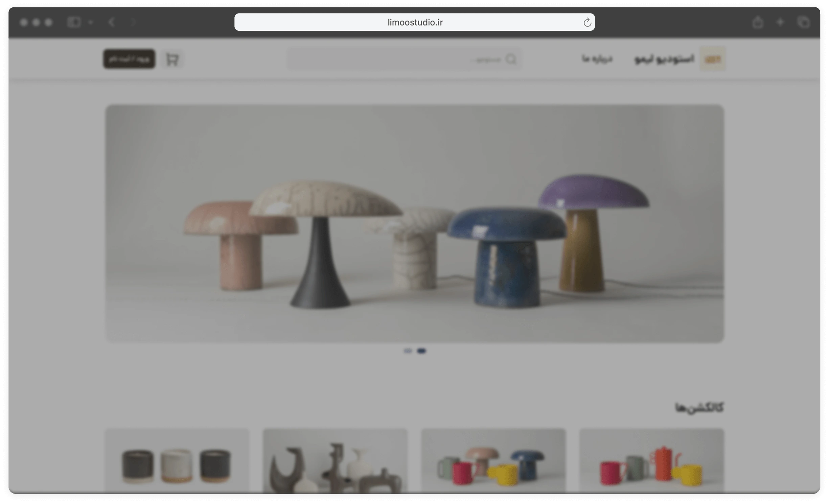Viewport: 829px width, 504px height.
Task: Open a new tab with plus icon
Action: pyautogui.click(x=780, y=22)
